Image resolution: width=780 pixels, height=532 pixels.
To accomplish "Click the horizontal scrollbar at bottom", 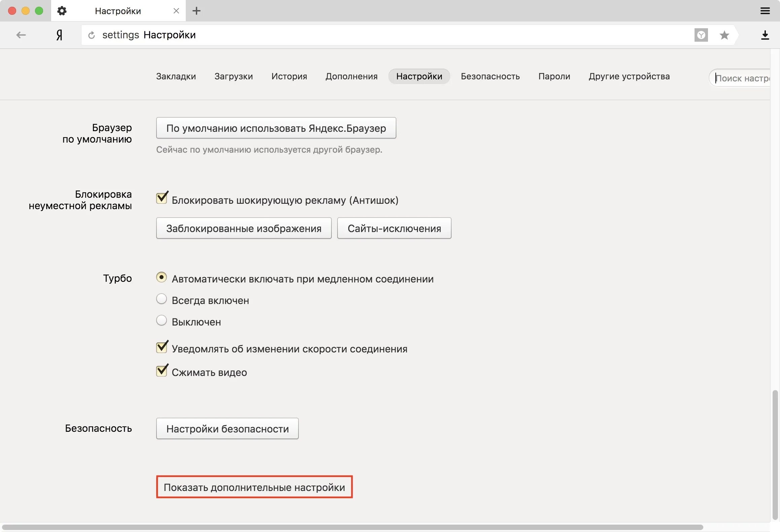I will tap(352, 527).
